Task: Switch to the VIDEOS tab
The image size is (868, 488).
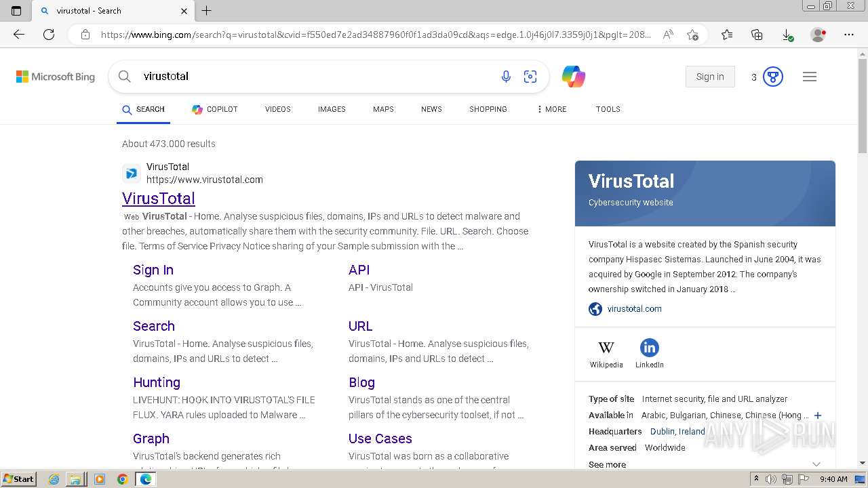Action: pos(278,109)
